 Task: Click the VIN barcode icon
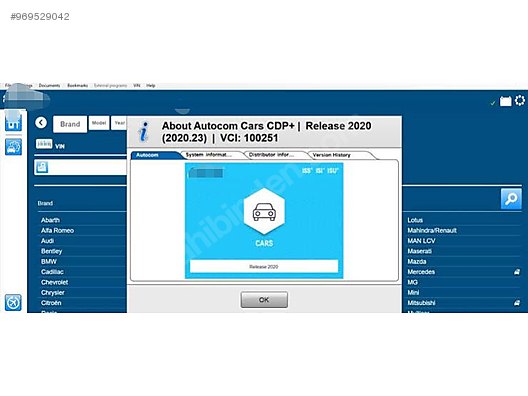(x=44, y=144)
